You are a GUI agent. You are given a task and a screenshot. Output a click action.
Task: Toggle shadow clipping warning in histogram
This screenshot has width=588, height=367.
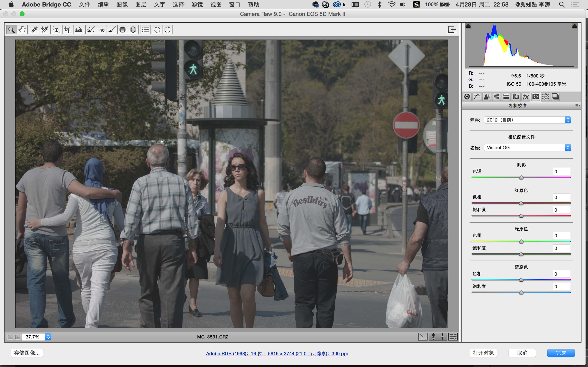468,26
